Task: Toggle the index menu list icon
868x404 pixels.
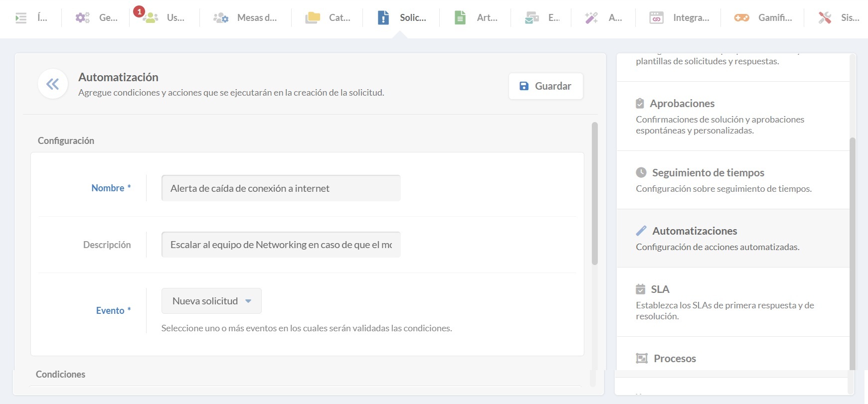Action: [21, 18]
